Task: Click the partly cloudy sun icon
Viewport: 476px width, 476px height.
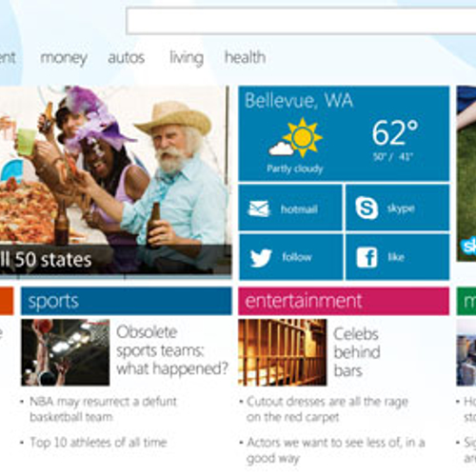Action: (x=296, y=138)
